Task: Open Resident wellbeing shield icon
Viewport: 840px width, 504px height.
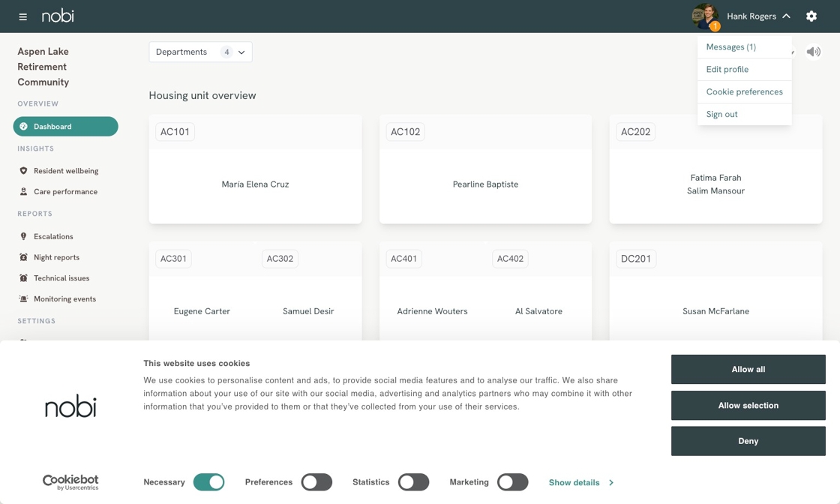Action: (x=23, y=171)
